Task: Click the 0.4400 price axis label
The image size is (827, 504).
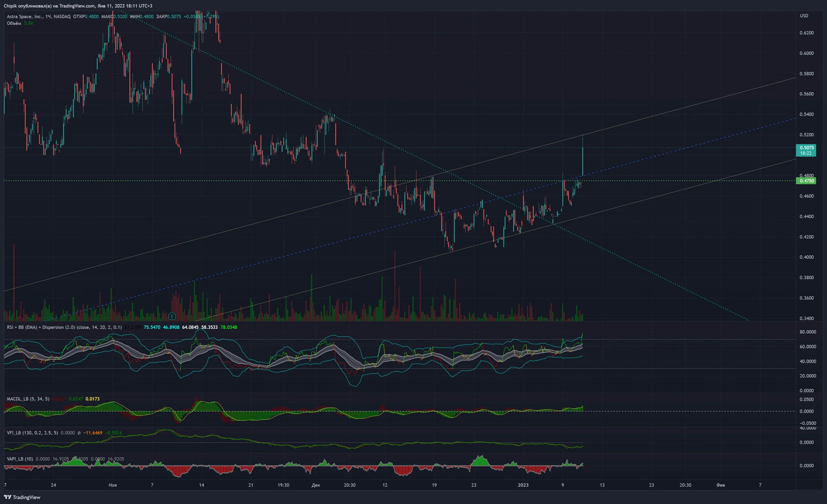Action: point(807,217)
